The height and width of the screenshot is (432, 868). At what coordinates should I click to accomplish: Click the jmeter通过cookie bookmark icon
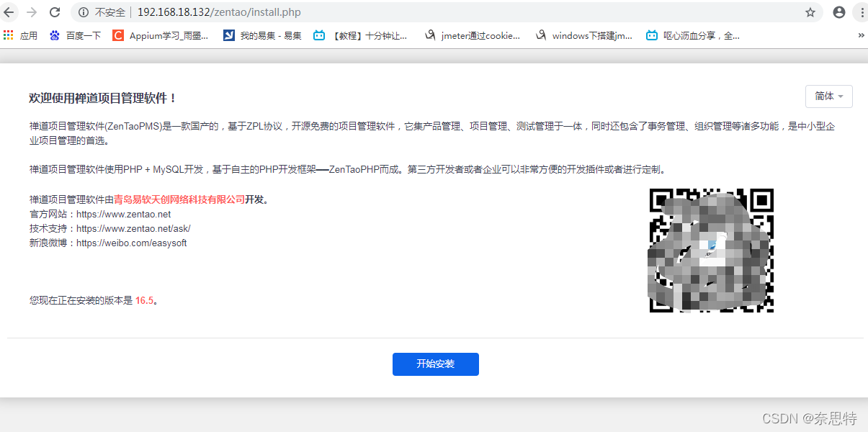(430, 35)
